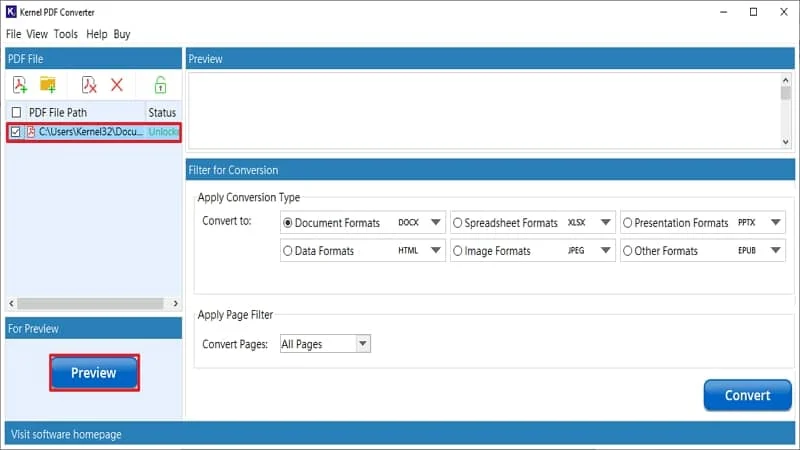This screenshot has height=450, width=800.
Task: Toggle the select-all PDF File Path checkbox
Action: (x=16, y=112)
